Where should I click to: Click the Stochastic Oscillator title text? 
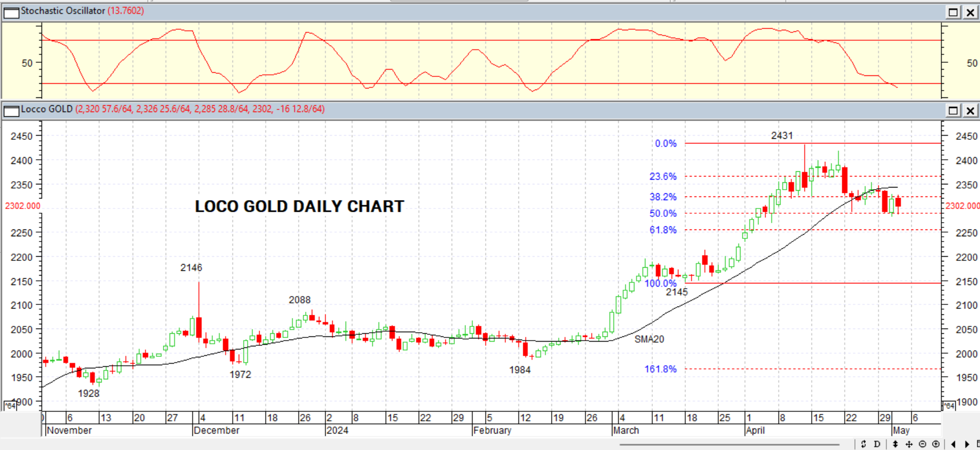63,11
